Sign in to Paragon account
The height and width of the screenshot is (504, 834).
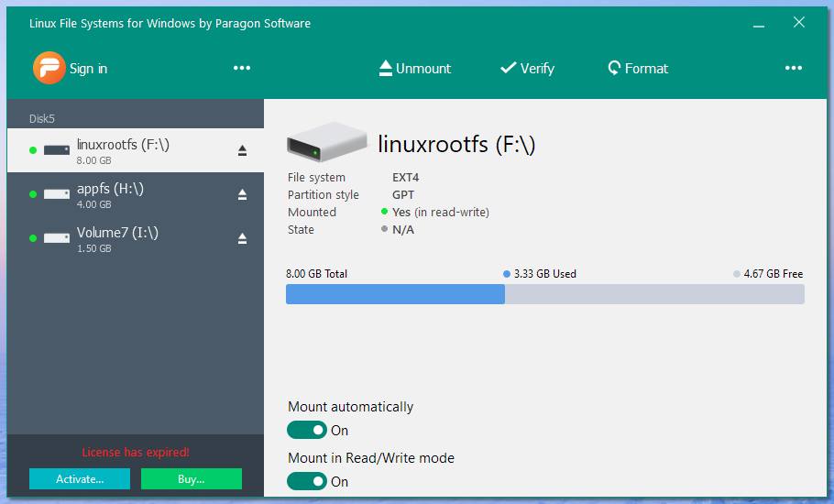pyautogui.click(x=88, y=69)
